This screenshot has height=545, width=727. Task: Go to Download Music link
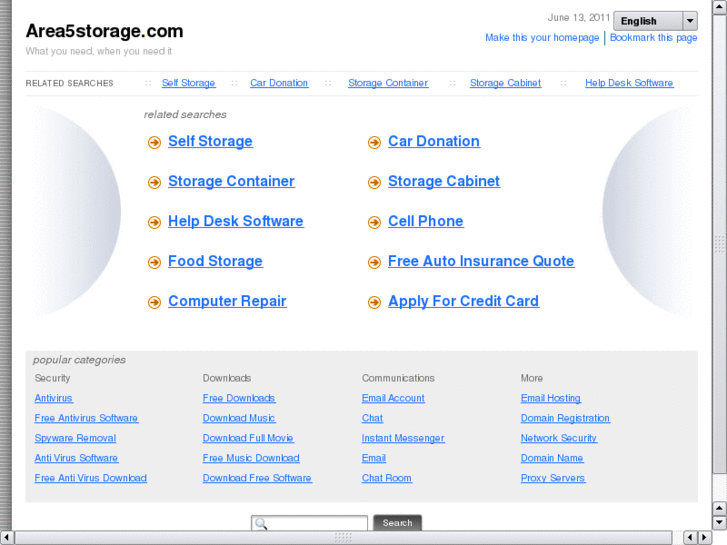(239, 418)
